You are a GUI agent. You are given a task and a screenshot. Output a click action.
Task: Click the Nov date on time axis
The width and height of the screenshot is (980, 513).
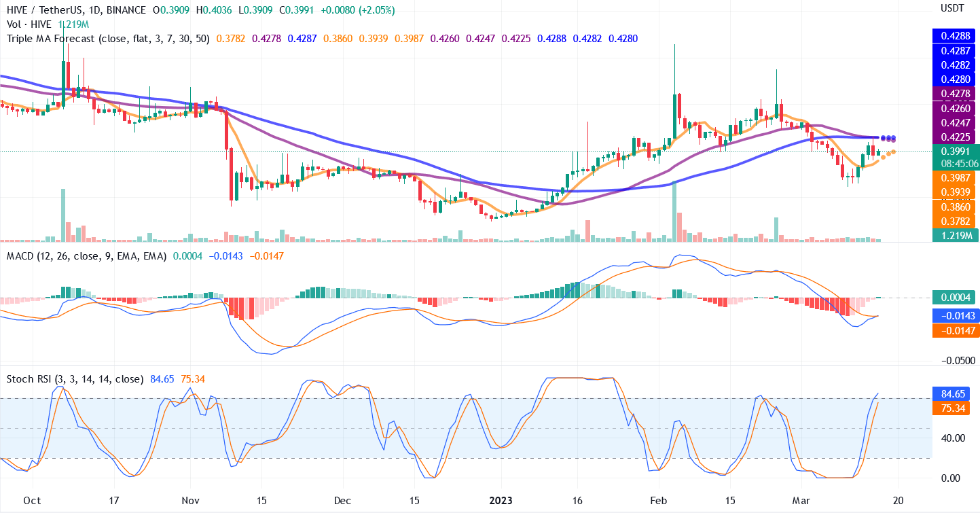[191, 499]
